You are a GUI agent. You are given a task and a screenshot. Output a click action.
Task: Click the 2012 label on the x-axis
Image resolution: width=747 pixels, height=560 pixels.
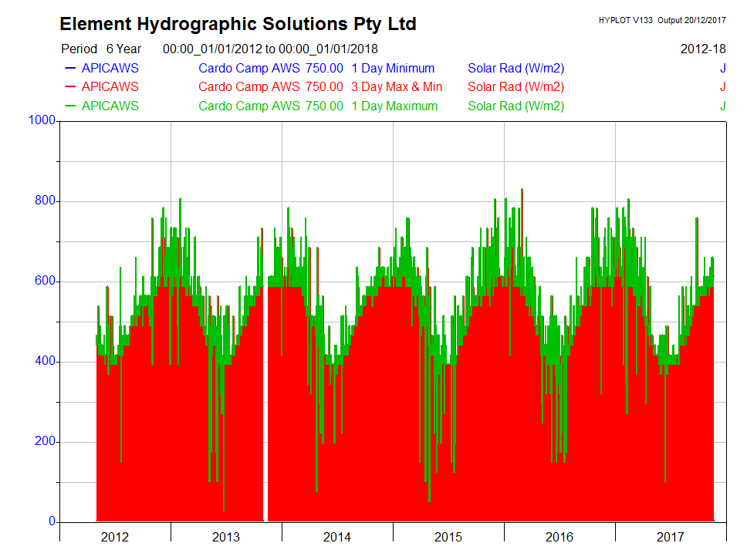[x=115, y=538]
